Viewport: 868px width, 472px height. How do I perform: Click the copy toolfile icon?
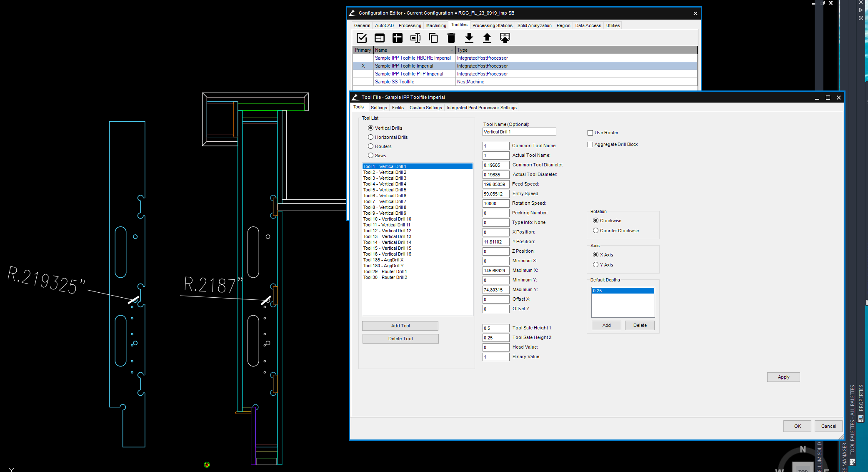[x=433, y=38]
